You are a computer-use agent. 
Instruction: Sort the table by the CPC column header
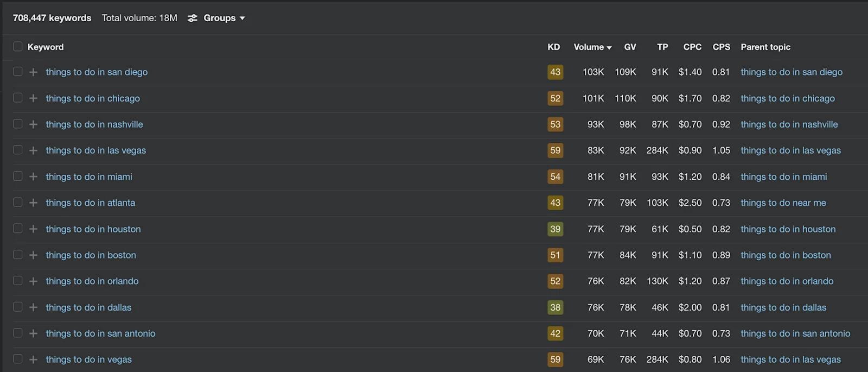tap(692, 47)
